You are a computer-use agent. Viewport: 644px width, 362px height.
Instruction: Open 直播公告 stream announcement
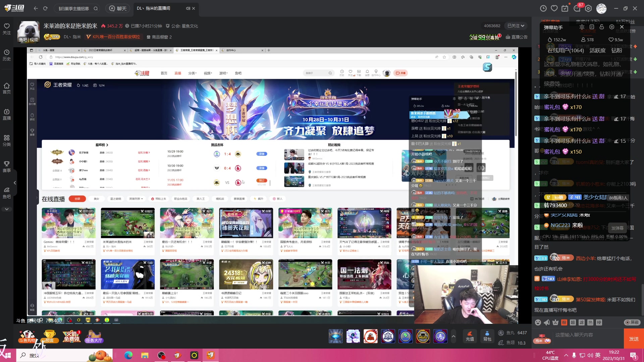(517, 37)
